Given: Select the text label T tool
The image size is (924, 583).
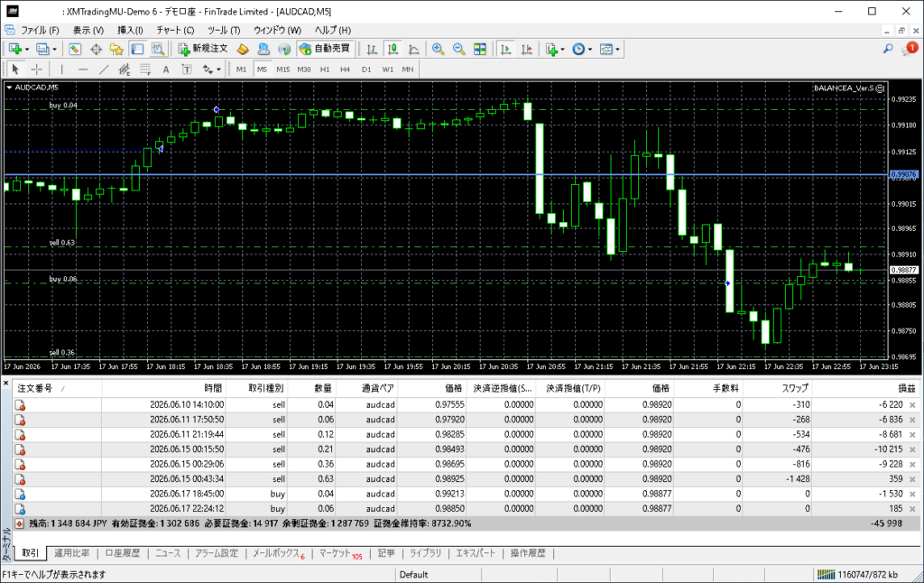Looking at the screenshot, I should point(187,69).
